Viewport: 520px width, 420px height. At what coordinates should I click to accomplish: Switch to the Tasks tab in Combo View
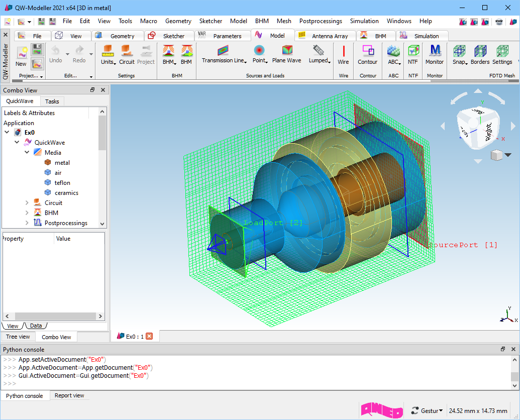click(52, 101)
